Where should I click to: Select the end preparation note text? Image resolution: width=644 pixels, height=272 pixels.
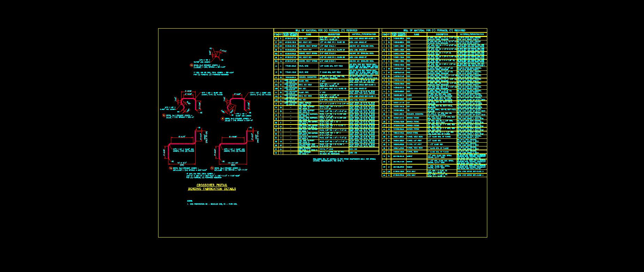click(213, 204)
